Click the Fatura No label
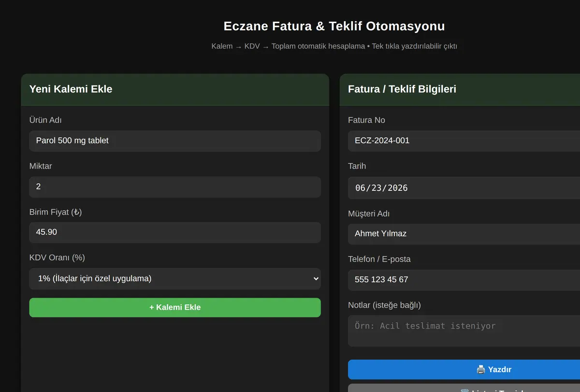The height and width of the screenshot is (392, 580). [366, 120]
